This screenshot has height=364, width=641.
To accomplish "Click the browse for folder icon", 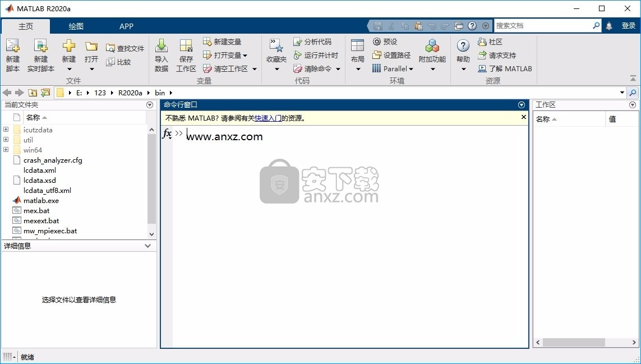I will [x=45, y=93].
